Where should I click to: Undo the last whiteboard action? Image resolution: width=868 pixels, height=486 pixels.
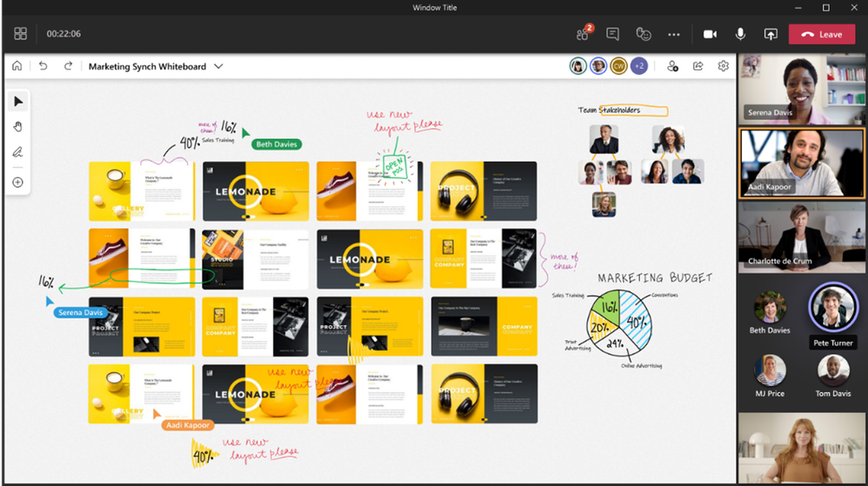(43, 66)
